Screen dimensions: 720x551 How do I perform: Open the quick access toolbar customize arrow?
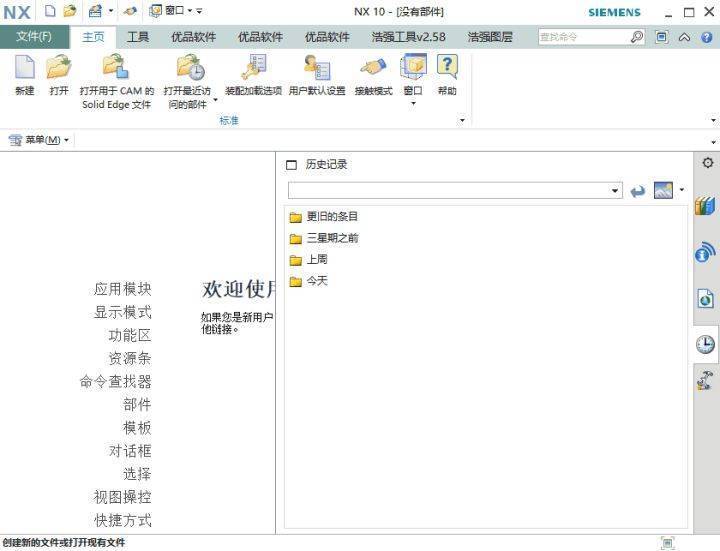click(x=199, y=11)
